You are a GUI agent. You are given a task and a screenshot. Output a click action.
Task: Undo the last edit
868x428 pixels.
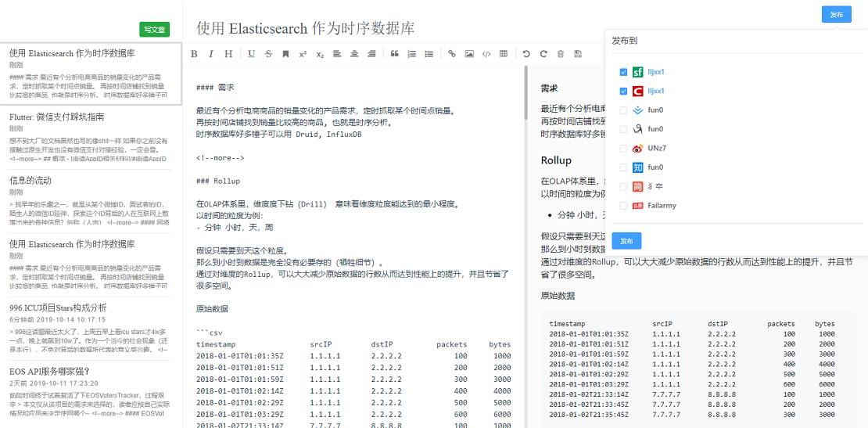pyautogui.click(x=526, y=54)
